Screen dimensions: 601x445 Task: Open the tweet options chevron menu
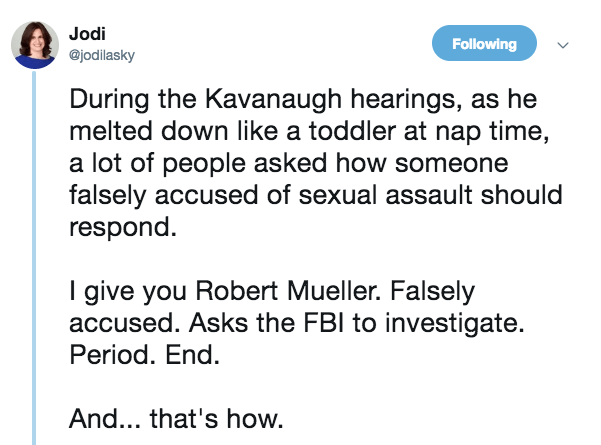click(x=562, y=45)
